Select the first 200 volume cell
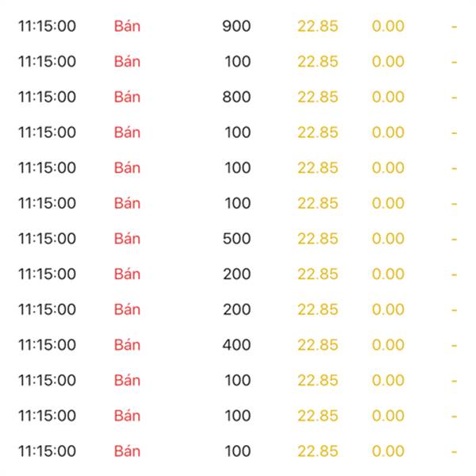The width and height of the screenshot is (476, 476). pos(236,274)
